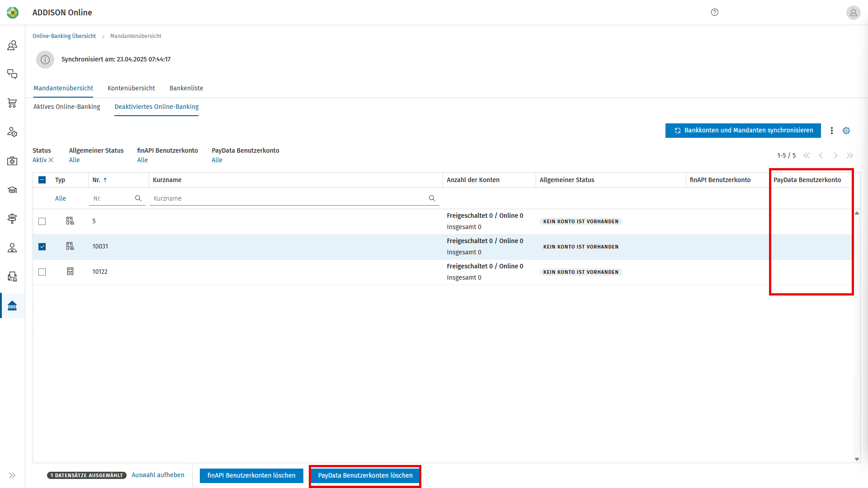This screenshot has width=868, height=488.
Task: Open Allgemeiner Status filter dropdown Alle
Action: click(75, 160)
